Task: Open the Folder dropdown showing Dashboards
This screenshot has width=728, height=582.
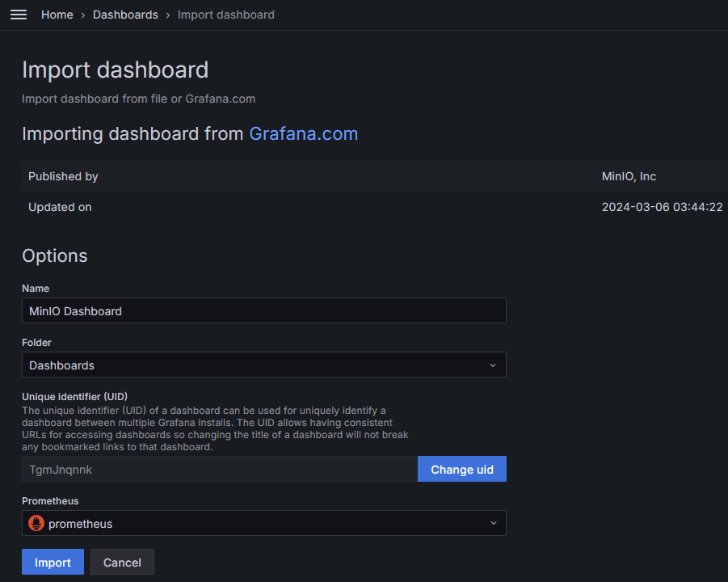Action: point(264,365)
